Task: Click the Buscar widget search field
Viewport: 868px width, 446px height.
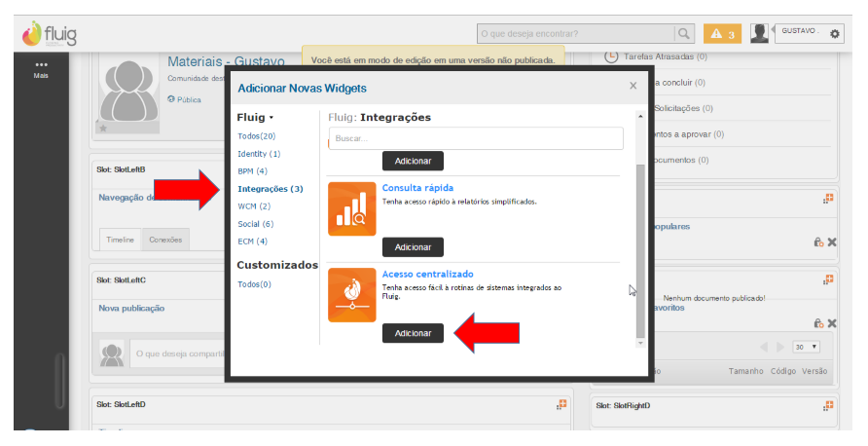Action: tap(476, 138)
